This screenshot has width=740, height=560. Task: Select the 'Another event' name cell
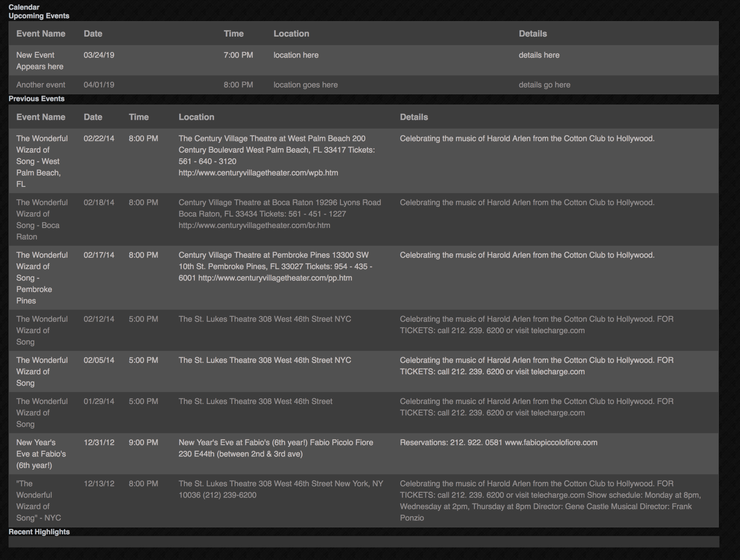pyautogui.click(x=41, y=85)
